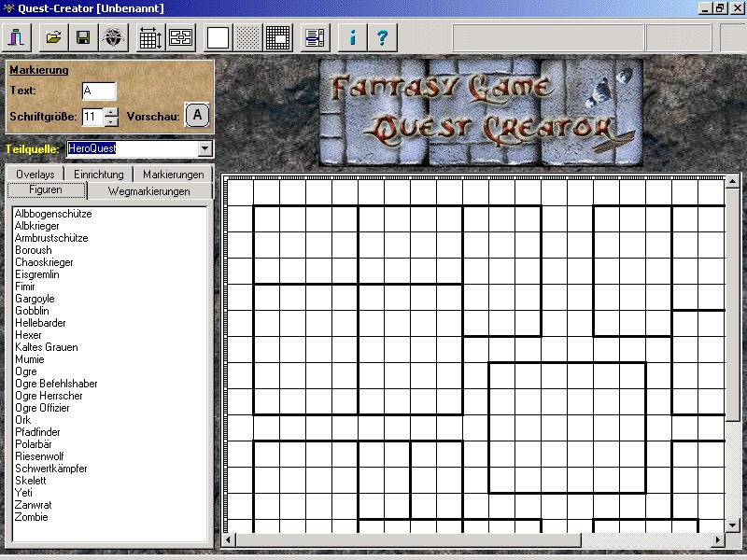Select the grid with center hole icon

coord(278,37)
